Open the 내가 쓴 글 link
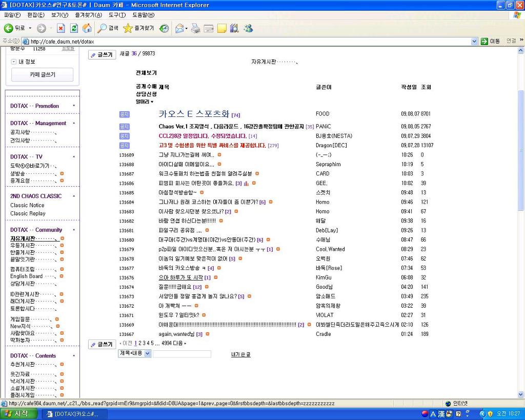Image resolution: width=525 pixels, height=420 pixels. pyautogui.click(x=241, y=354)
